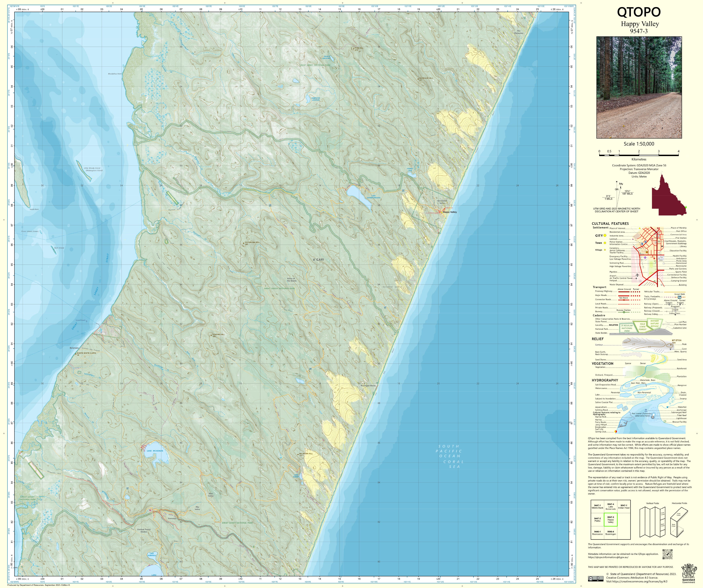Click the QTopo QR code
The width and height of the screenshot is (703, 588).
tap(667, 554)
